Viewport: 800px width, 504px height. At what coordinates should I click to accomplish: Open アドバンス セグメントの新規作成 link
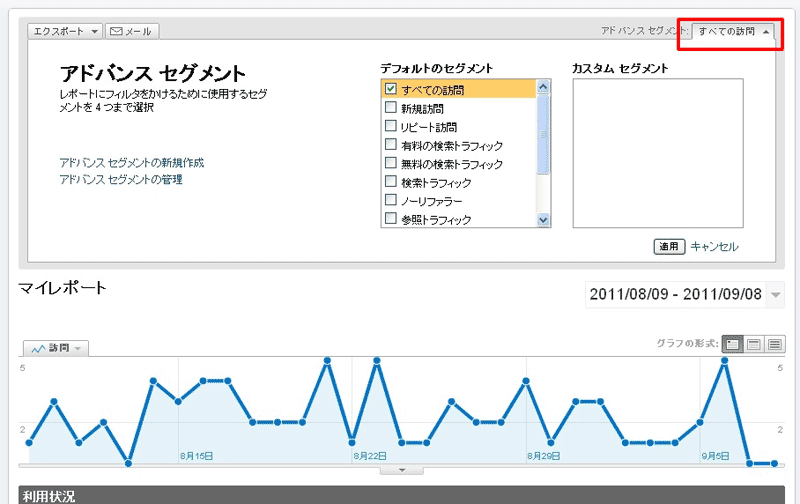pyautogui.click(x=131, y=162)
